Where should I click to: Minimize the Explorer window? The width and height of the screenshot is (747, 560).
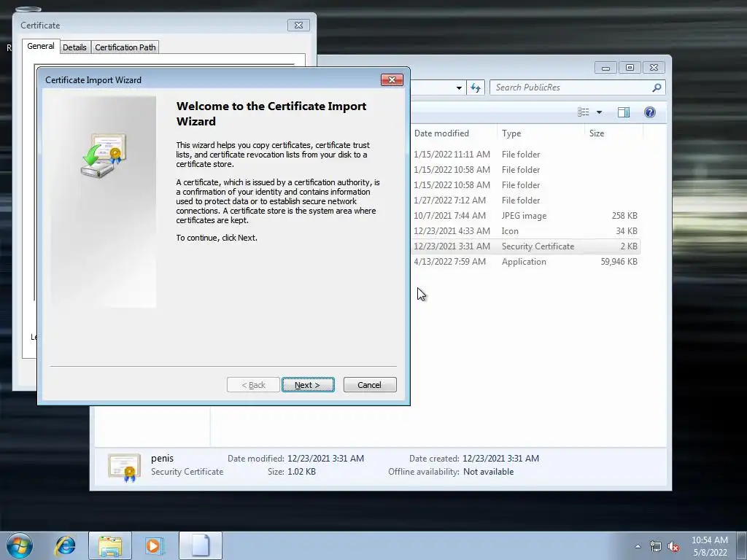coord(605,68)
